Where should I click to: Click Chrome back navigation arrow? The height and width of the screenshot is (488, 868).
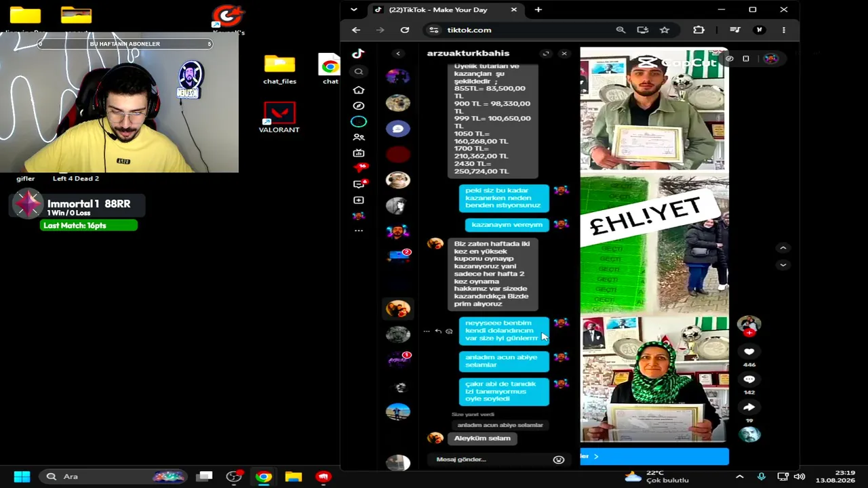356,30
